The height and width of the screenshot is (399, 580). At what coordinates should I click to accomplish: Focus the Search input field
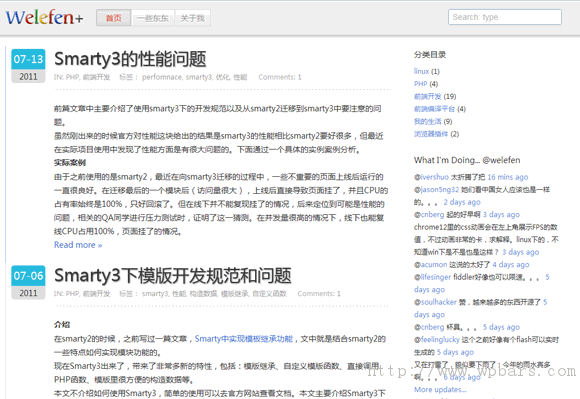(x=505, y=17)
